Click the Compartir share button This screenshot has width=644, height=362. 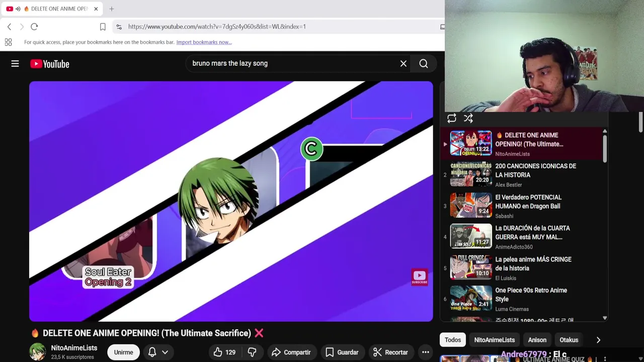(x=291, y=352)
